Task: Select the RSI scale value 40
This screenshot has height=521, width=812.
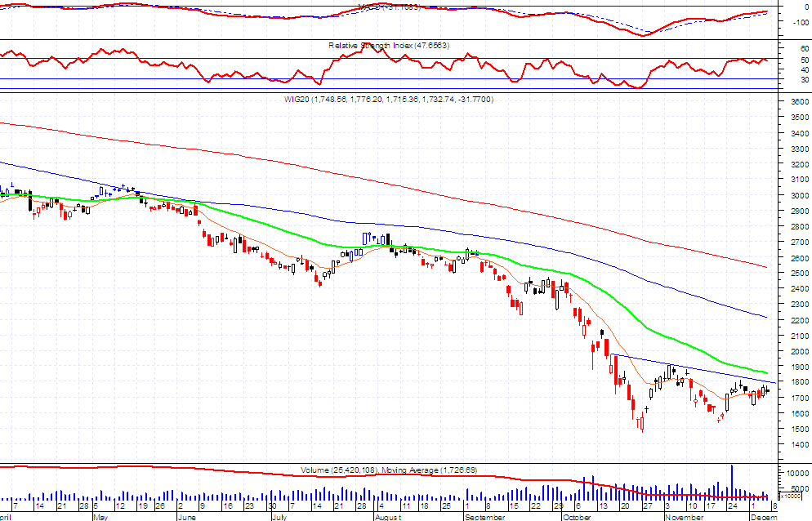Action: [x=804, y=70]
